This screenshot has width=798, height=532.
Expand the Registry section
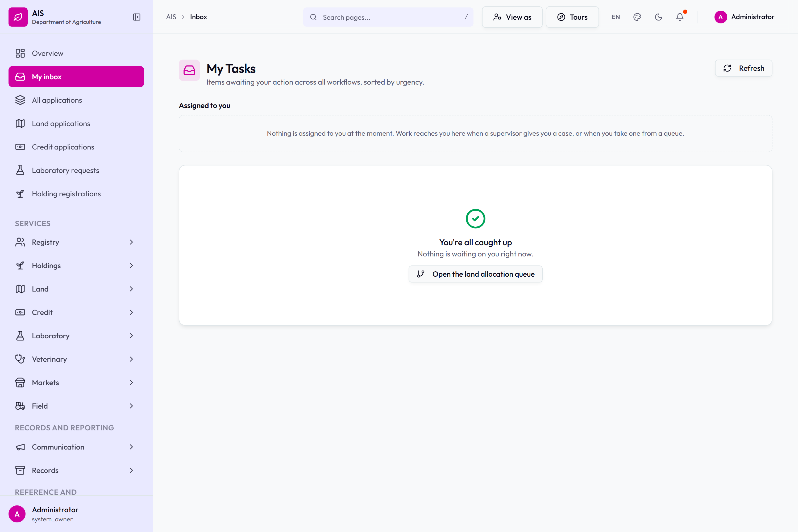pos(76,242)
